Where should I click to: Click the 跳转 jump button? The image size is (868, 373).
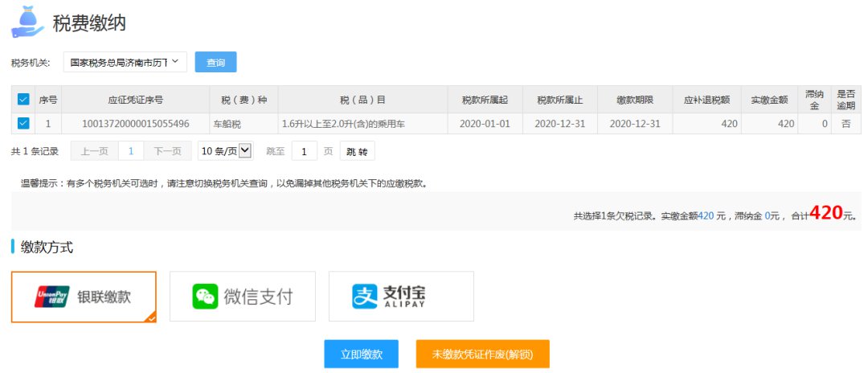[x=357, y=150]
